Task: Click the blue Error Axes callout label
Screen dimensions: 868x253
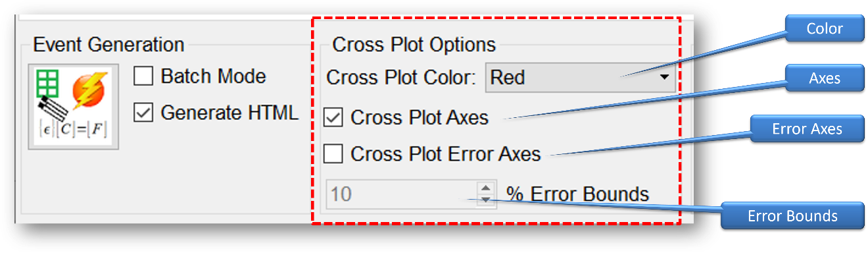Action: pos(808,128)
